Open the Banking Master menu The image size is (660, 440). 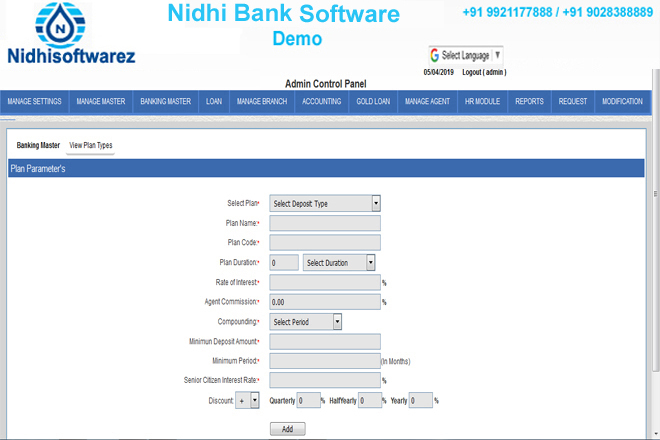165,101
